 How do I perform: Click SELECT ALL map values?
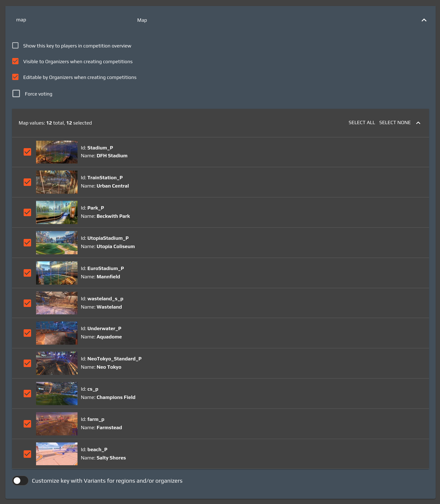tap(362, 122)
